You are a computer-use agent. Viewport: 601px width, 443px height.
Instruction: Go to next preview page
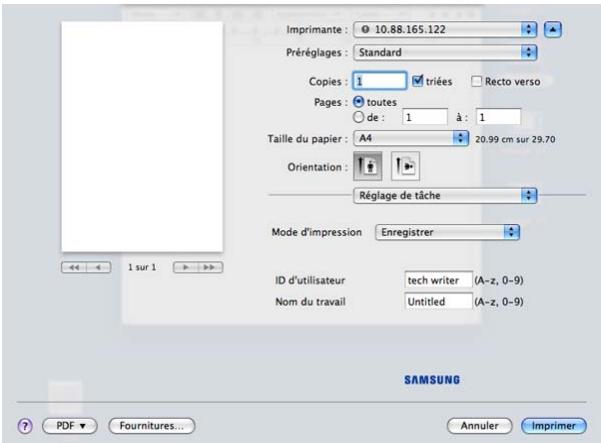pyautogui.click(x=186, y=267)
